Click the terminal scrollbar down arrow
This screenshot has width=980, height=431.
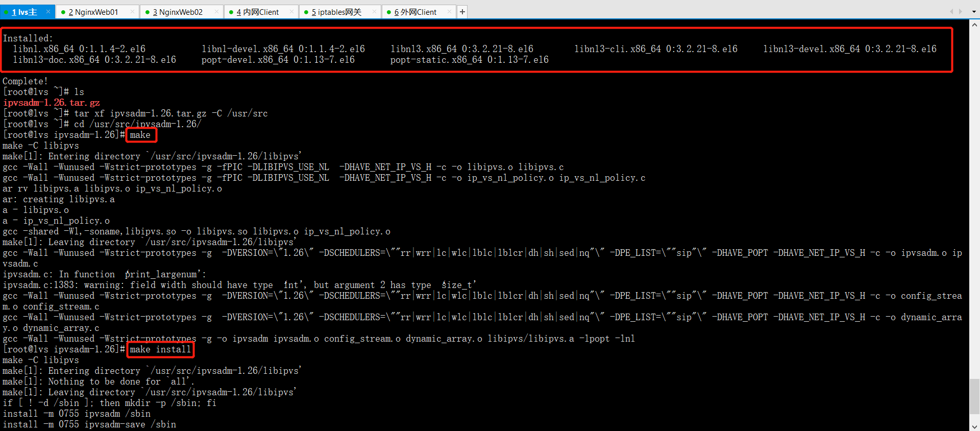click(x=974, y=426)
